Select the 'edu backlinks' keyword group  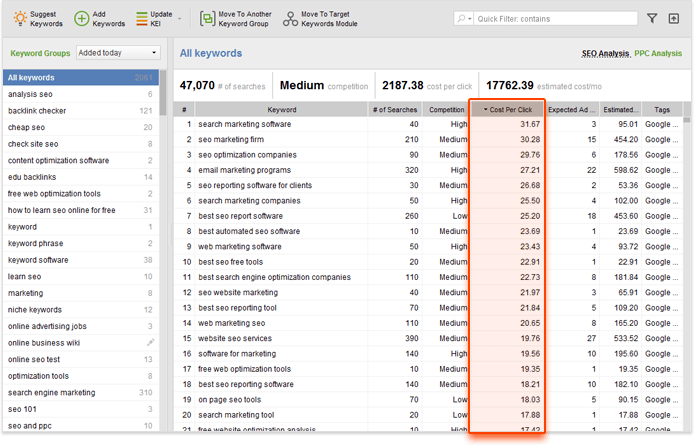[81, 177]
